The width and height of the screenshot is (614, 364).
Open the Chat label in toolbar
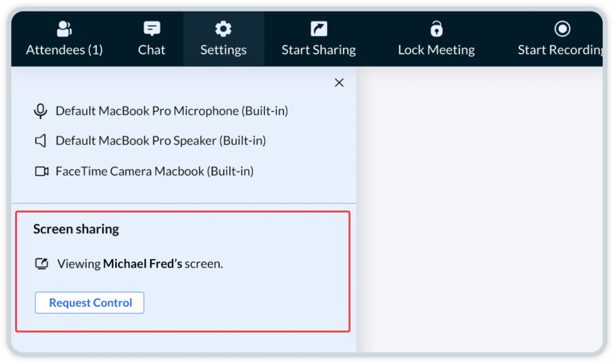[152, 50]
